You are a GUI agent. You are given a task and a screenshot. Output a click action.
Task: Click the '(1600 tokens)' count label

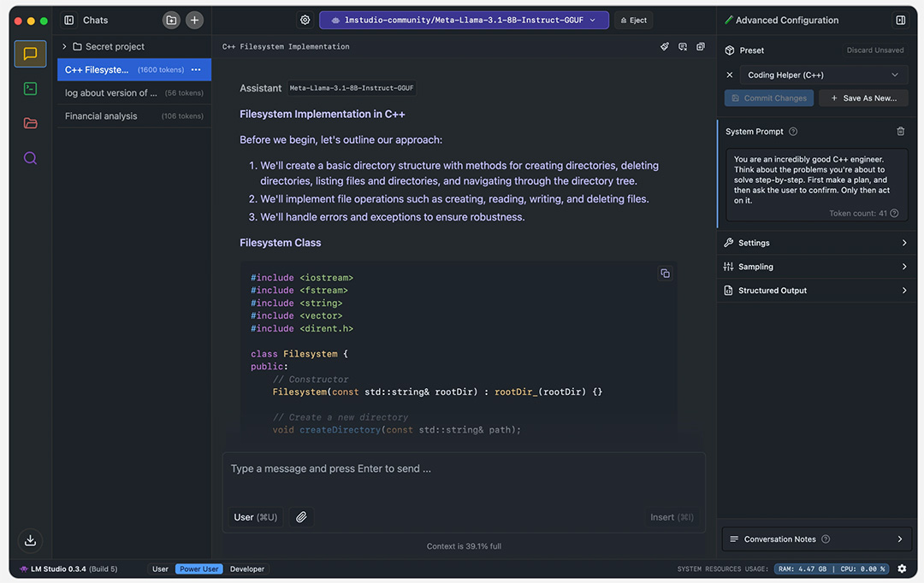click(161, 69)
